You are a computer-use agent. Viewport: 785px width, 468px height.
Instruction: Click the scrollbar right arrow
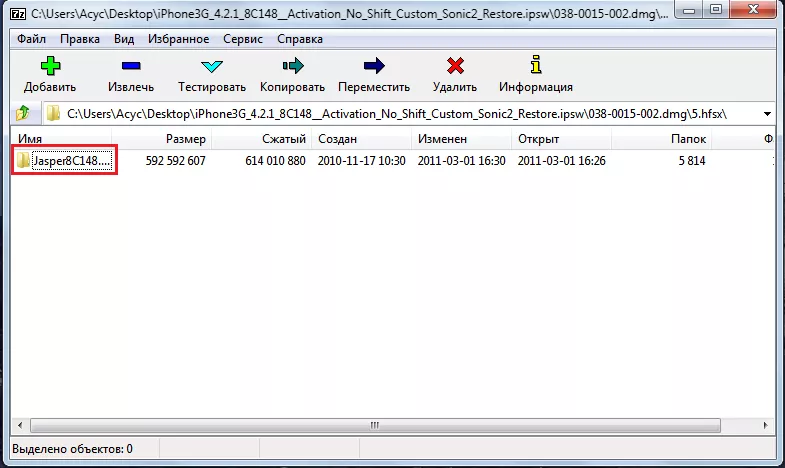click(765, 425)
